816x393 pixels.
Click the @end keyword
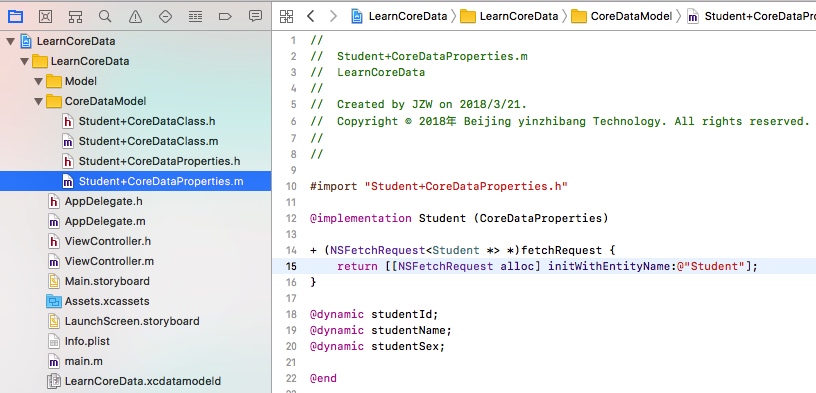(x=323, y=378)
